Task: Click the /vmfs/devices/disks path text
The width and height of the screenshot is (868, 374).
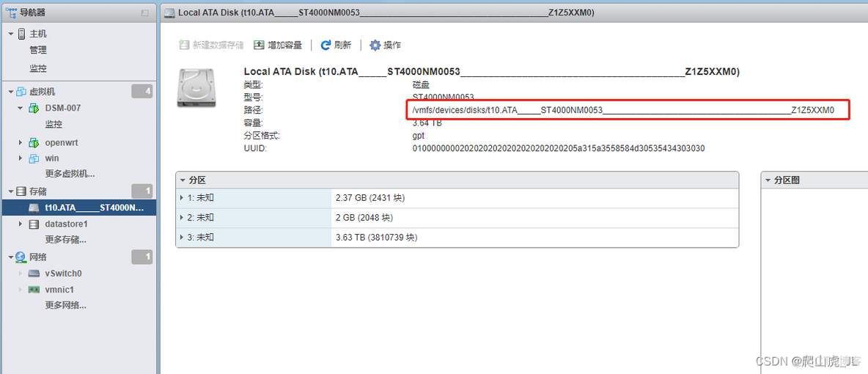Action: (623, 110)
